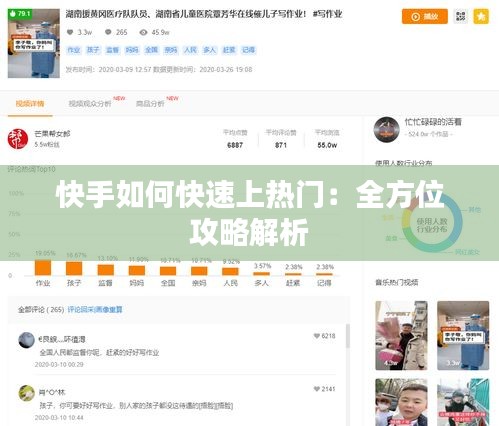Image resolution: width=499 pixels, height=426 pixels.
Task: Click the comments list scrollbar
Action: (348, 336)
